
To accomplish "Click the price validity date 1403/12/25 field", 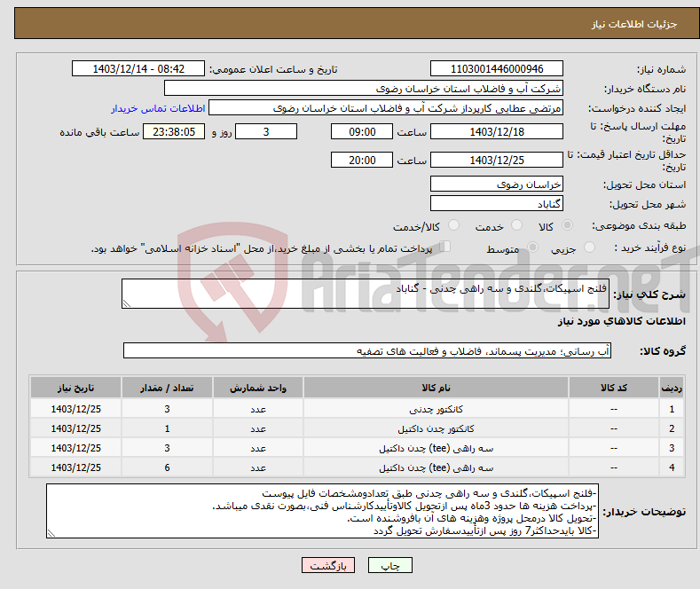I will tap(497, 160).
